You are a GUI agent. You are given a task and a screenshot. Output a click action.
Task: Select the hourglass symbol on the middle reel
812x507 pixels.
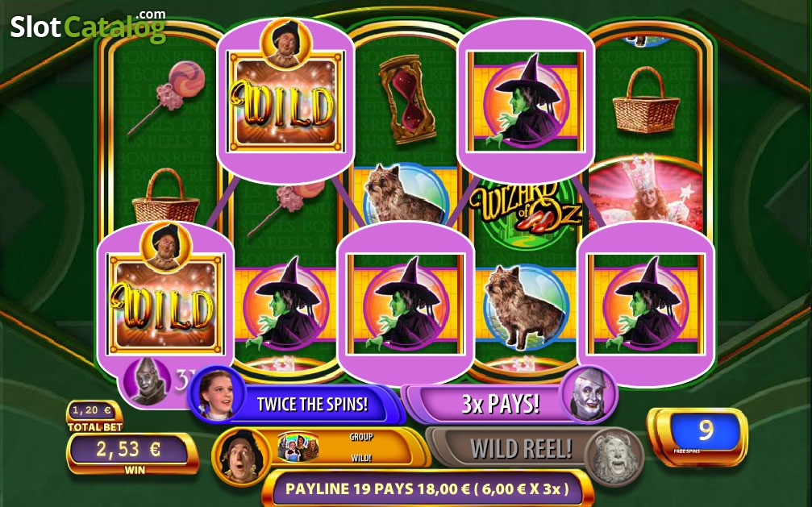[407, 98]
